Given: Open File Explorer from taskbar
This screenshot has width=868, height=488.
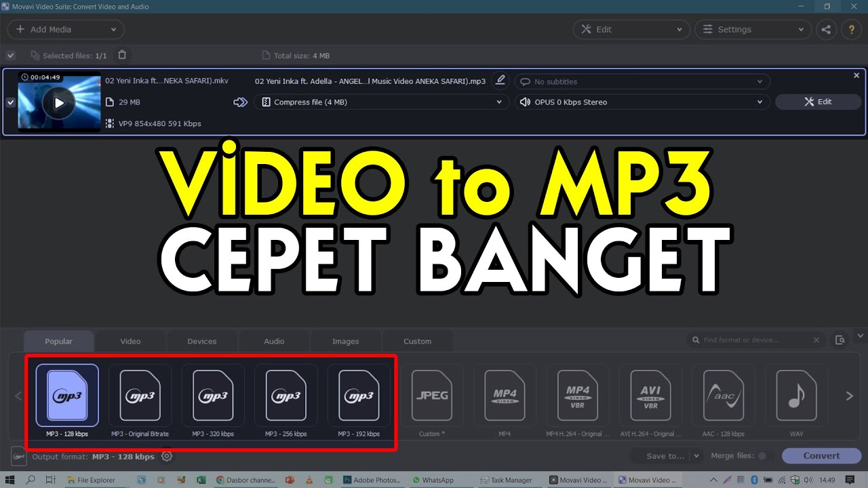Looking at the screenshot, I should 96,480.
